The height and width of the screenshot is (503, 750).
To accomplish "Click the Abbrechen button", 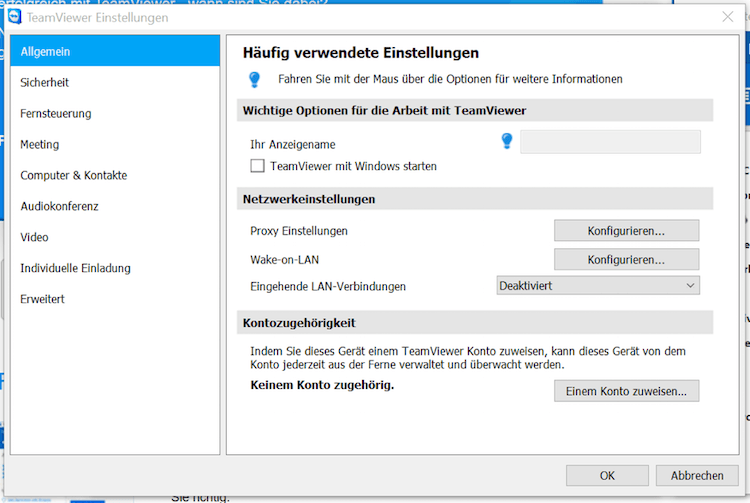I will [697, 476].
